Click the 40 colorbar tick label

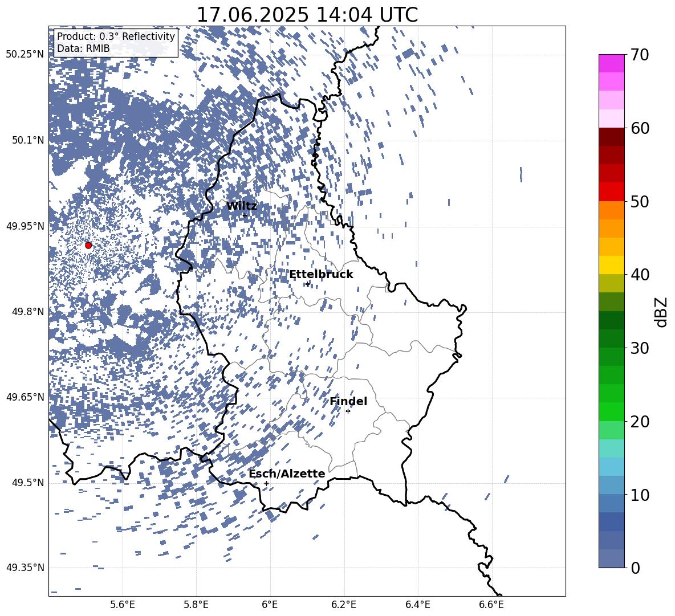click(640, 275)
